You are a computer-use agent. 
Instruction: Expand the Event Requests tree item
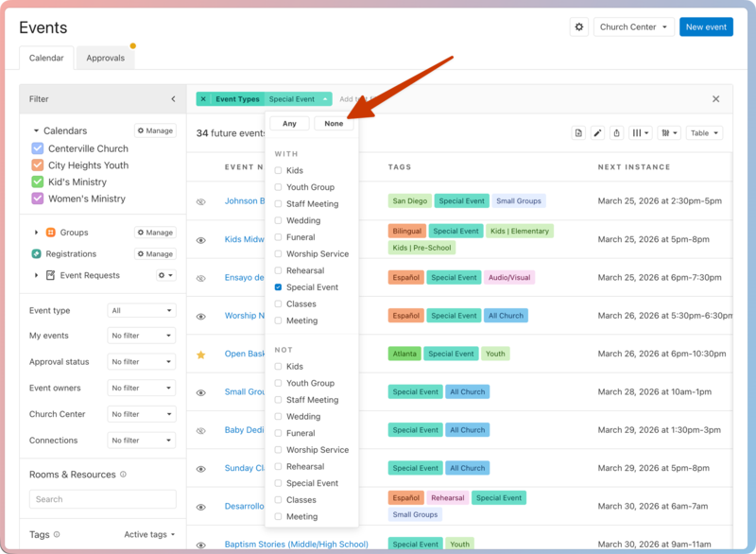37,276
